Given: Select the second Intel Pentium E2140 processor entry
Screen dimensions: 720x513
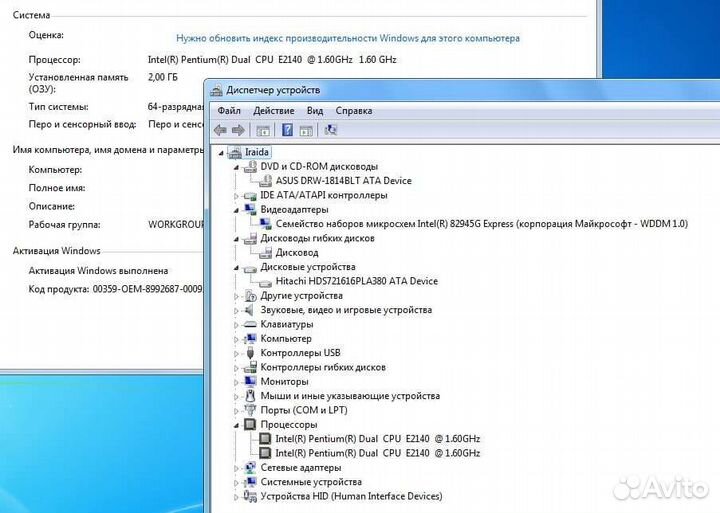Looking at the screenshot, I should [x=377, y=453].
